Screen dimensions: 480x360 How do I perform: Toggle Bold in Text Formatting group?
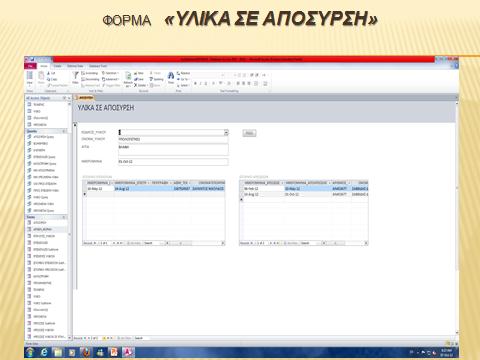tap(195, 83)
